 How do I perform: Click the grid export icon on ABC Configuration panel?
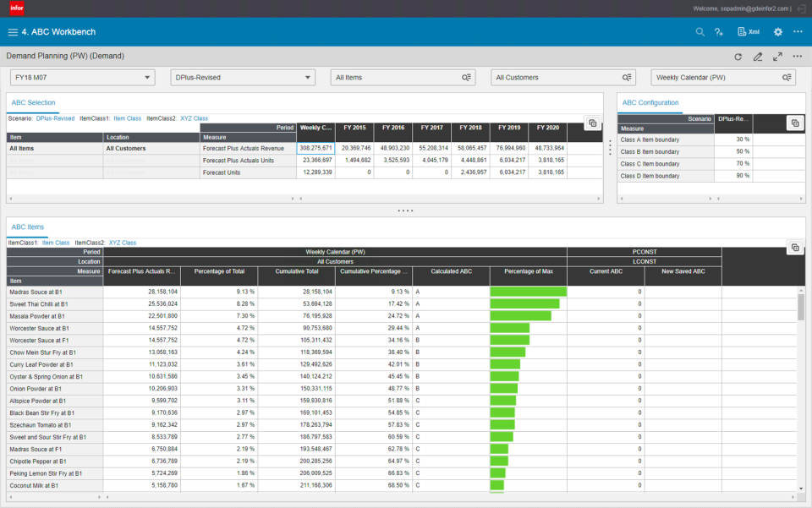pyautogui.click(x=795, y=123)
